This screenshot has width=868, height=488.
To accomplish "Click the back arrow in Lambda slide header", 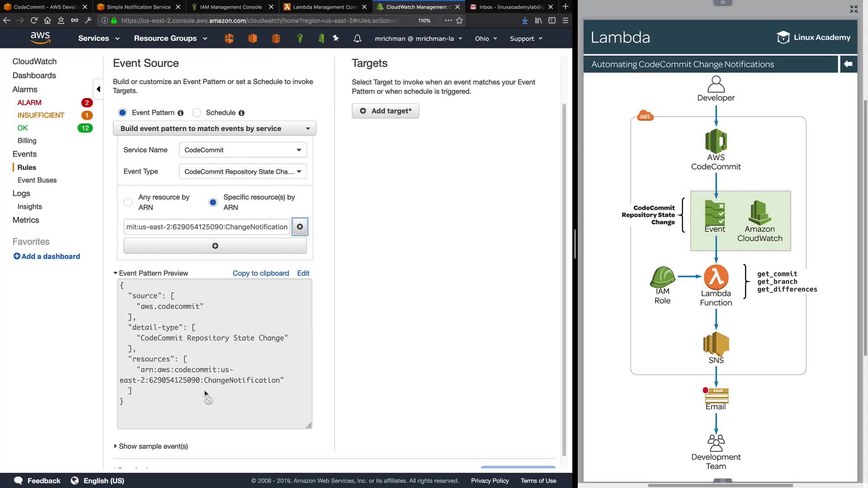I will click(x=848, y=64).
